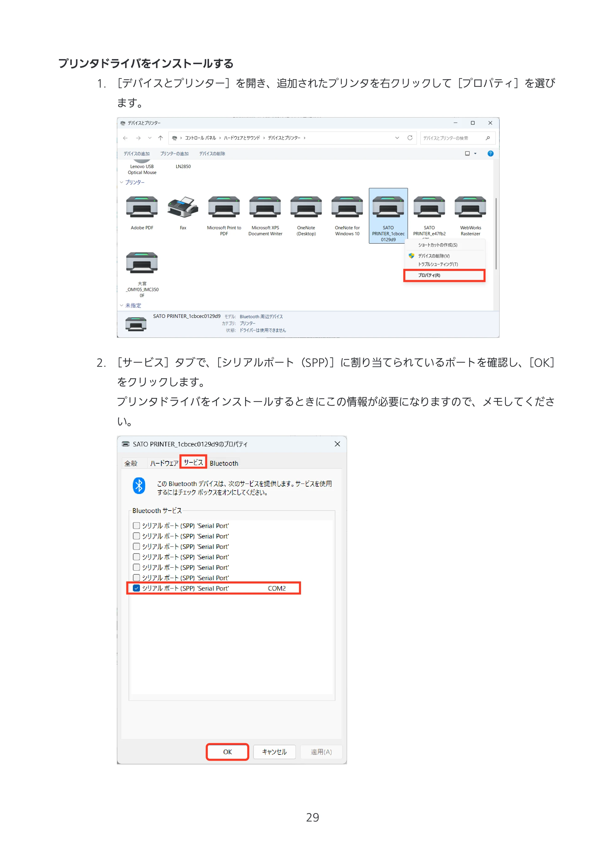Select SATO PRINTER_e47fb2 printer icon
This screenshot has height=868, width=614.
click(x=429, y=207)
